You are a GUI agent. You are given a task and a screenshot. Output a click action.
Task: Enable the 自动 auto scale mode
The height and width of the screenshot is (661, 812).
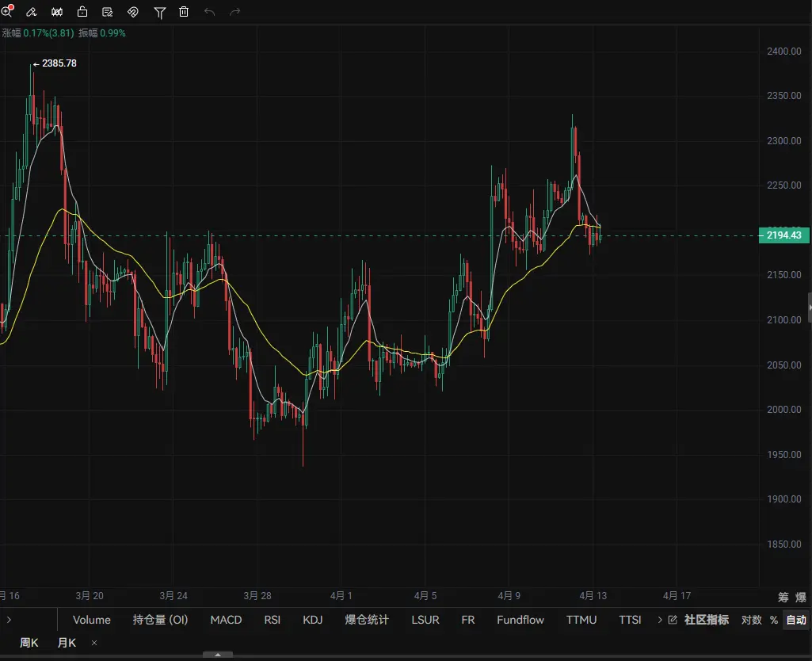pyautogui.click(x=795, y=620)
